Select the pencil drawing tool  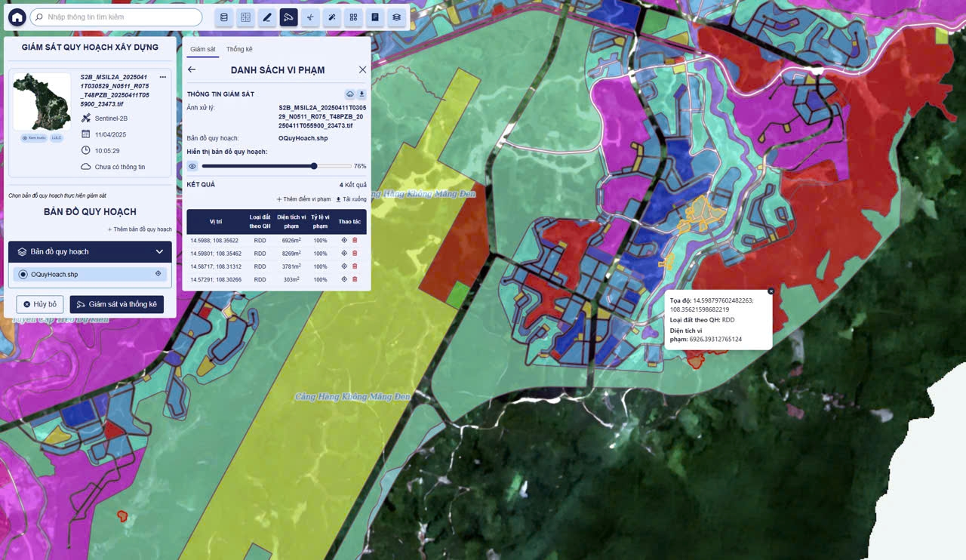pyautogui.click(x=266, y=17)
